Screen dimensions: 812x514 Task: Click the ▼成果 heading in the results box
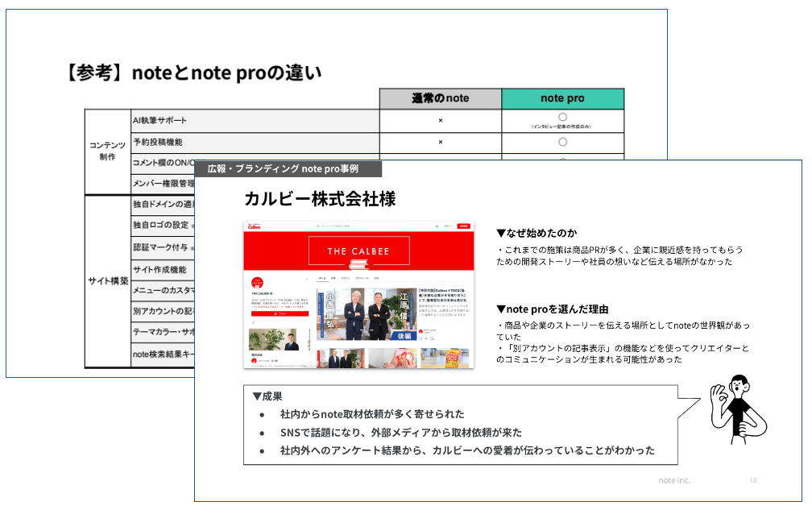click(x=267, y=396)
